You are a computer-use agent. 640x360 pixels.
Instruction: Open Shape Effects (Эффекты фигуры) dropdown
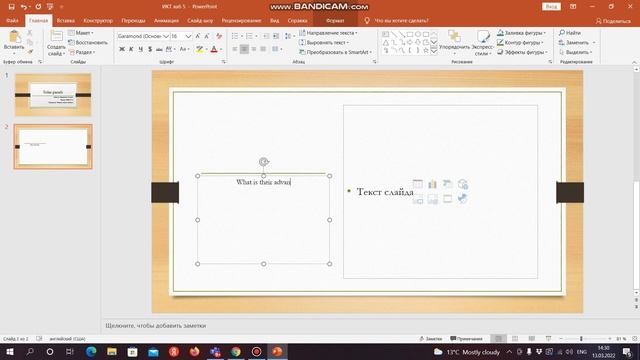(x=522, y=52)
